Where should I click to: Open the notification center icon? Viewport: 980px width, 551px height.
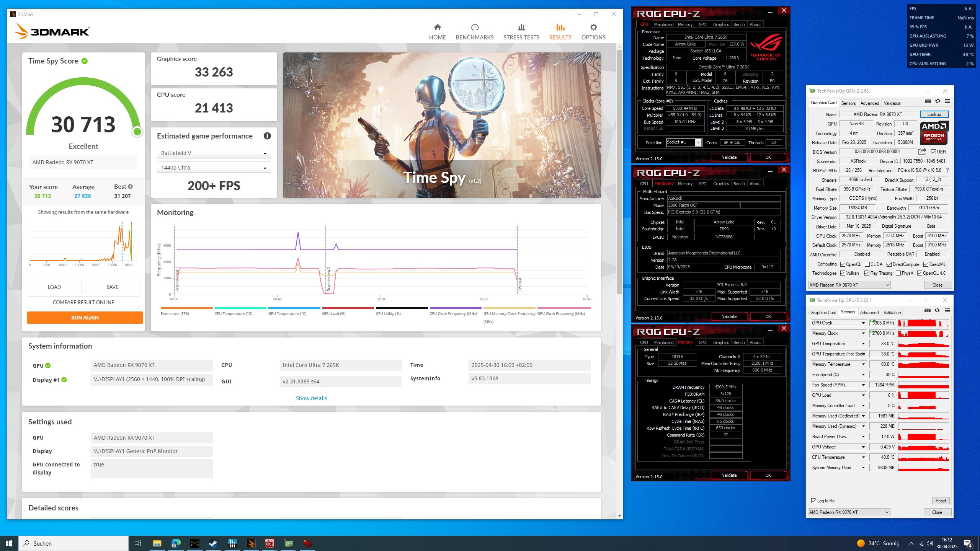[x=968, y=543]
